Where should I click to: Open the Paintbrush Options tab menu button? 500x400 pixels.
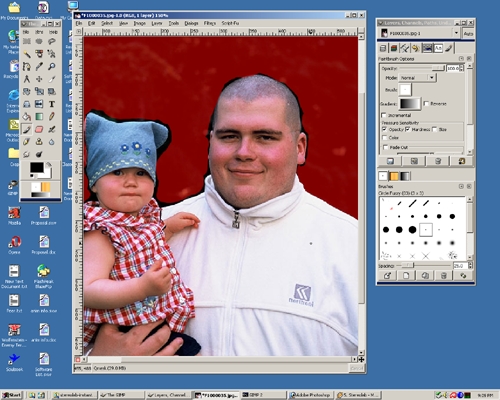pyautogui.click(x=461, y=59)
